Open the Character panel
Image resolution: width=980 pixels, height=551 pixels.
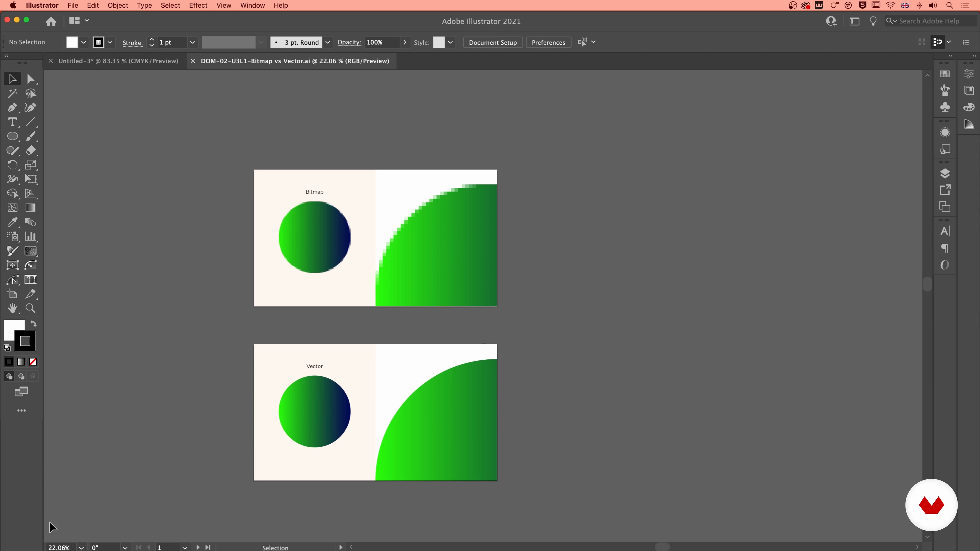[945, 231]
